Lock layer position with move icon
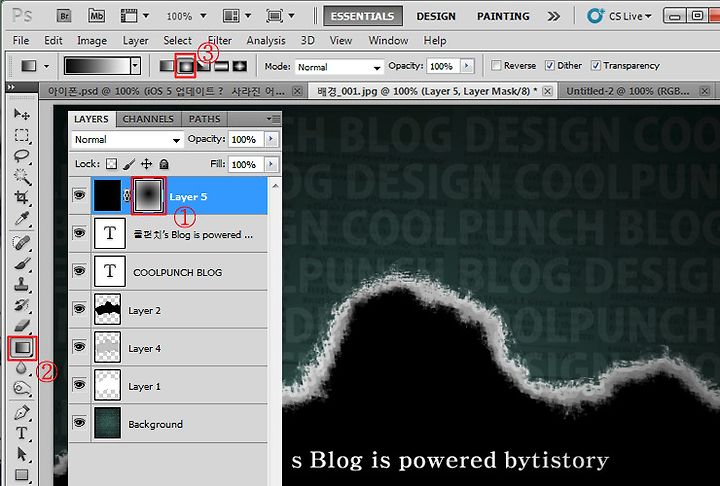This screenshot has width=720, height=486. (x=146, y=164)
